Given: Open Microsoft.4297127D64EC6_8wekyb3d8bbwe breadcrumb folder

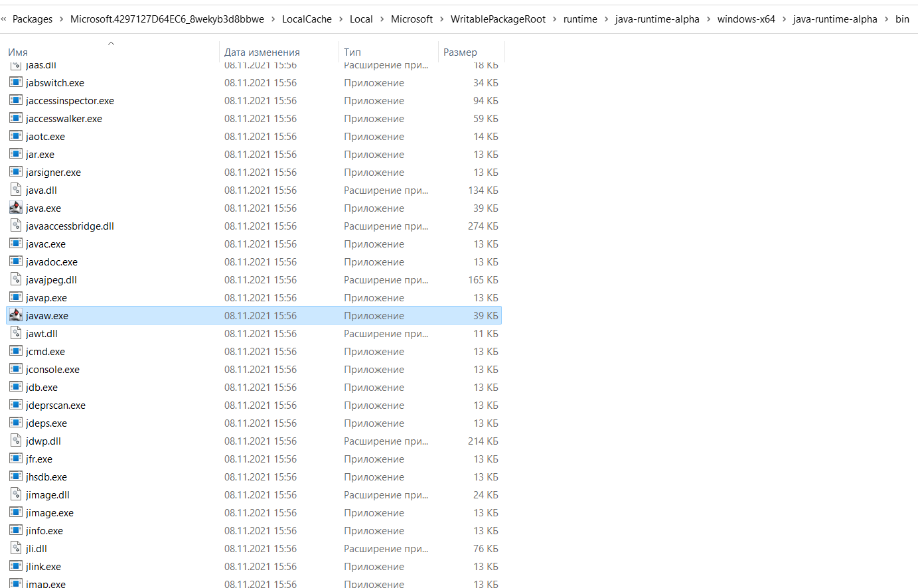Looking at the screenshot, I should click(167, 19).
